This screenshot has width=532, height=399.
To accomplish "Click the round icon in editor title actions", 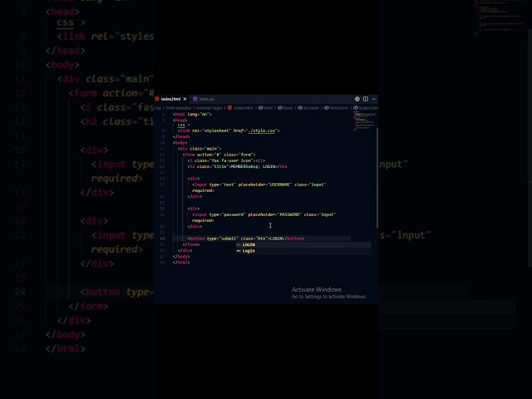I will 357,99.
